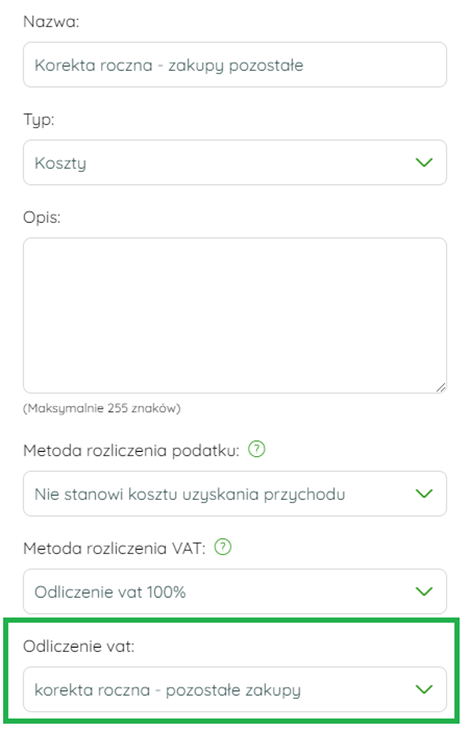The image size is (469, 731).
Task: Click the '(Maksymalnie 255 znaków)' hint text
Action: (102, 408)
